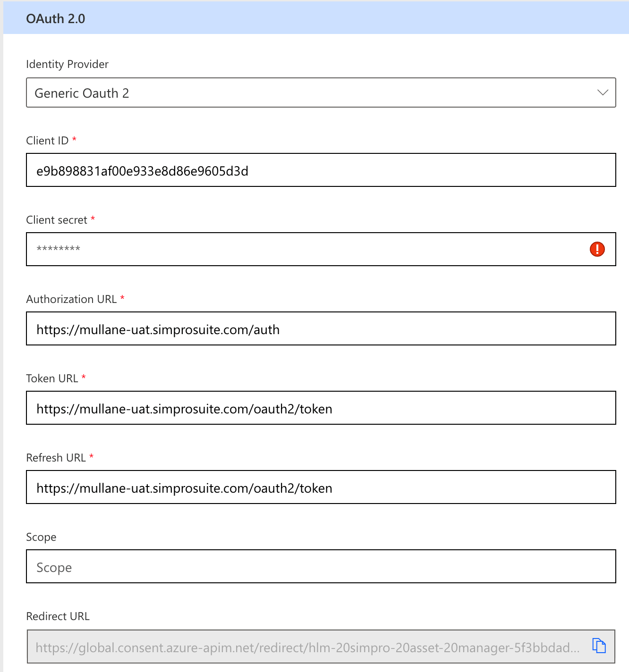
Task: Click the empty Scope field
Action: [x=321, y=566]
